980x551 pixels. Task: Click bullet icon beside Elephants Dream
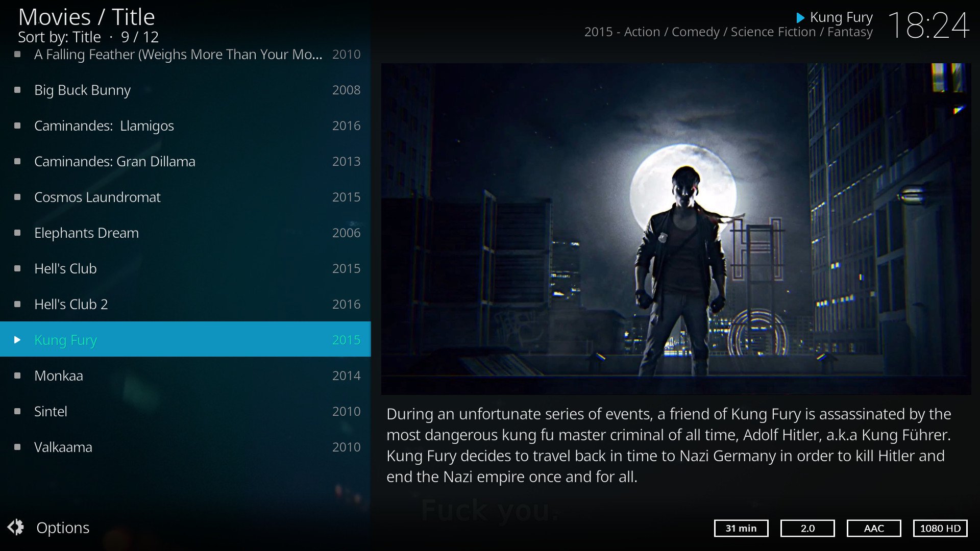[17, 233]
